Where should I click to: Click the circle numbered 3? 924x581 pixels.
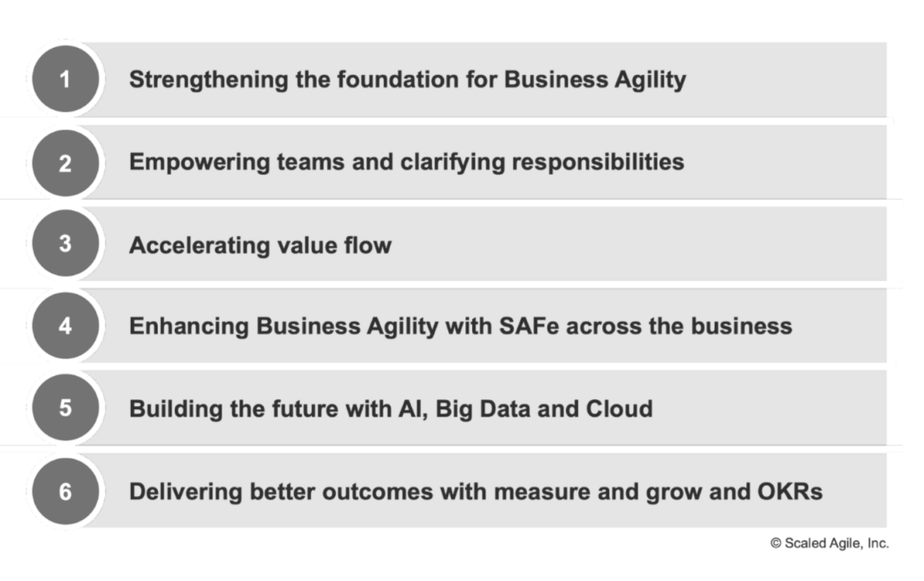(65, 244)
